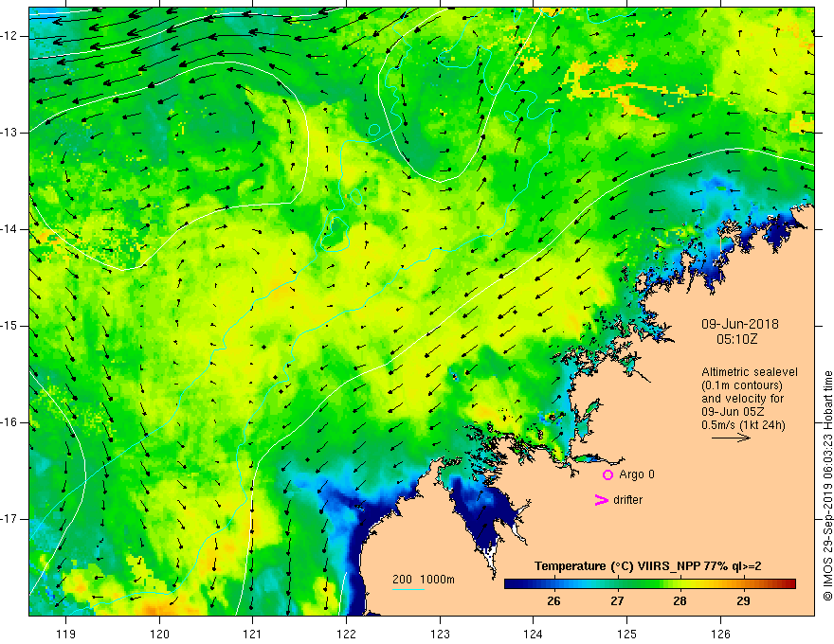Click the temperature color bar
834x644 pixels.
[650, 584]
